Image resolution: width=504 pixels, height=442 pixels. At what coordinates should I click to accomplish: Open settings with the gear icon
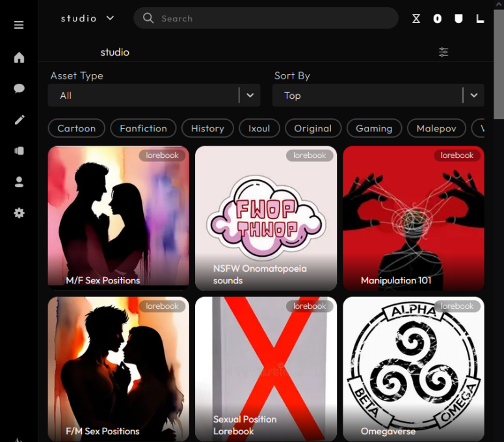tap(19, 213)
